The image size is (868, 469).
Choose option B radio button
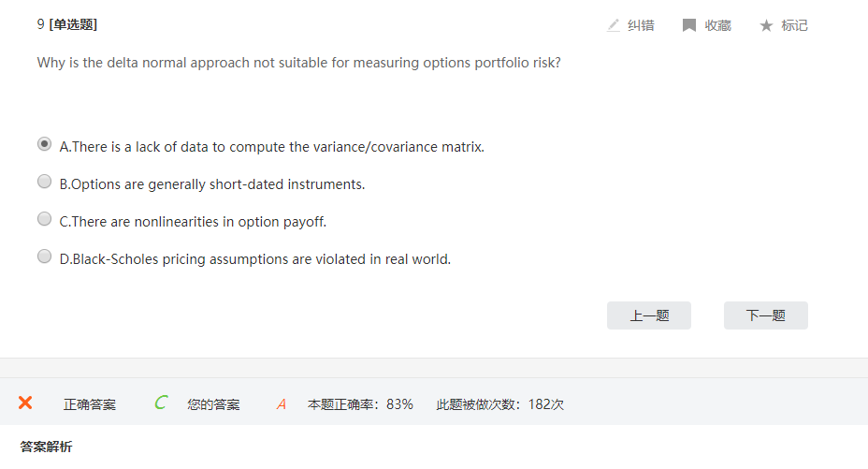(x=44, y=182)
